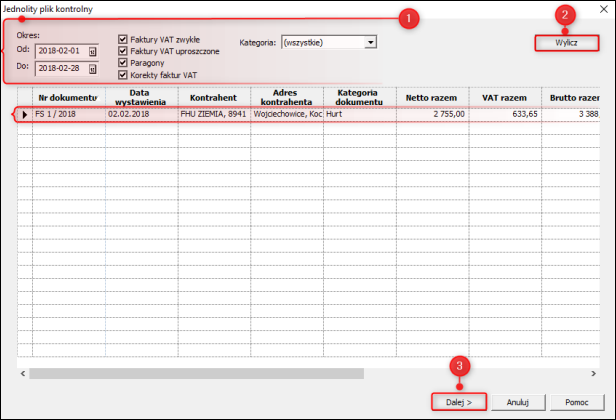Click Data wystawienia column header

pyautogui.click(x=142, y=97)
